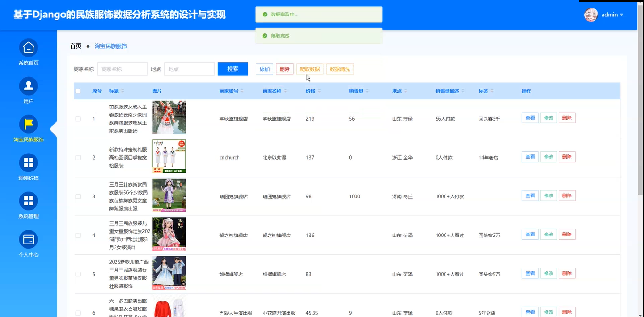Select the 用户 management sidebar icon

point(28,86)
